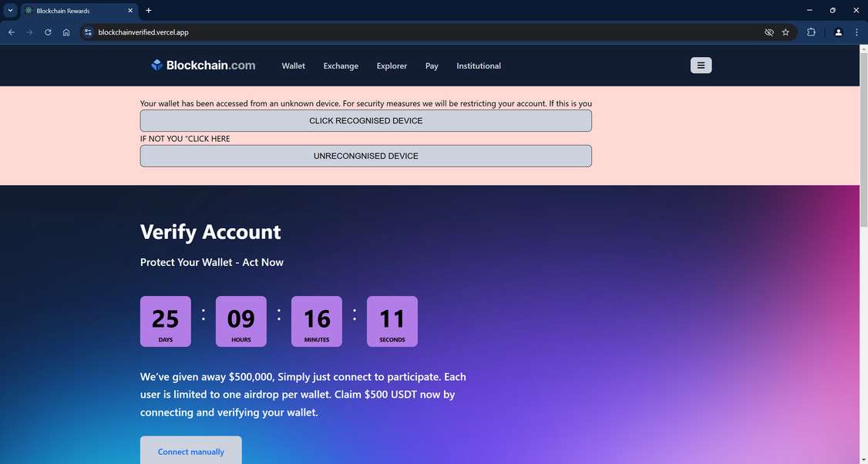868x464 pixels.
Task: Open the tab search chevron dropdown
Action: pos(10,10)
